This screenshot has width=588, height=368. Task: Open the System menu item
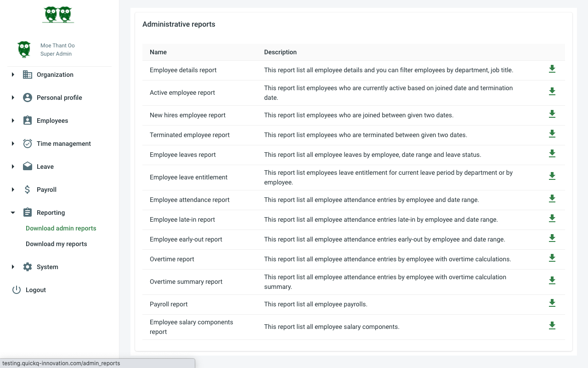[x=47, y=267]
